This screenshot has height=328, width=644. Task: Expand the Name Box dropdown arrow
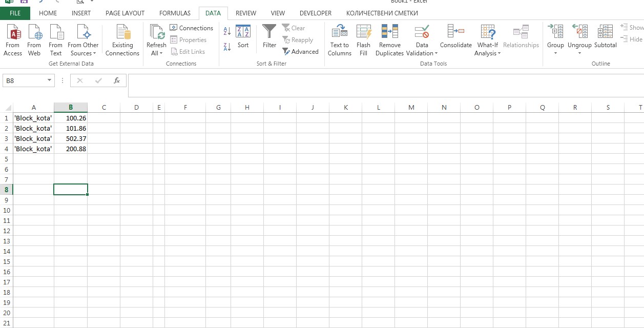point(50,80)
